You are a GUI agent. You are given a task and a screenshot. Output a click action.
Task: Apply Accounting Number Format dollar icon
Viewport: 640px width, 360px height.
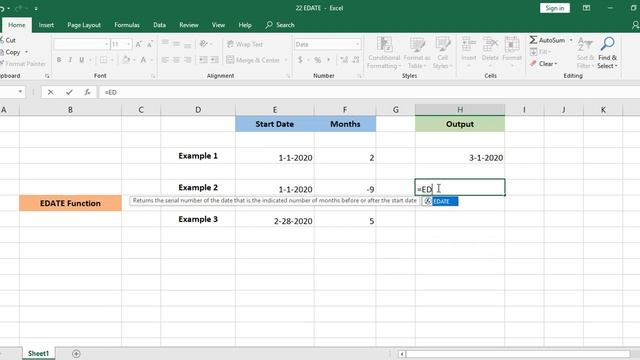coord(300,60)
